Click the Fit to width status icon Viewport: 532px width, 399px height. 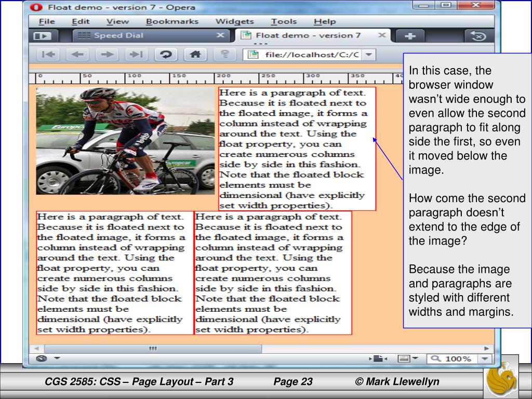click(x=378, y=358)
